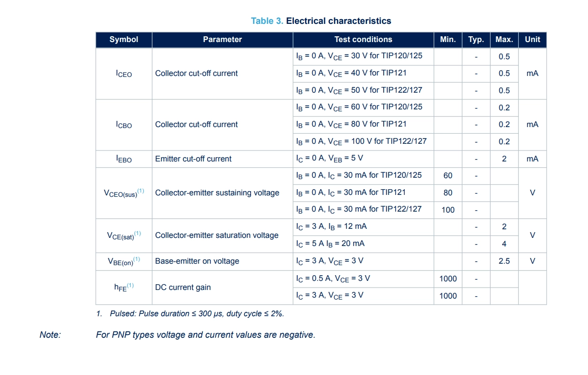
Task: Click the Test conditions column header
Action: point(363,40)
